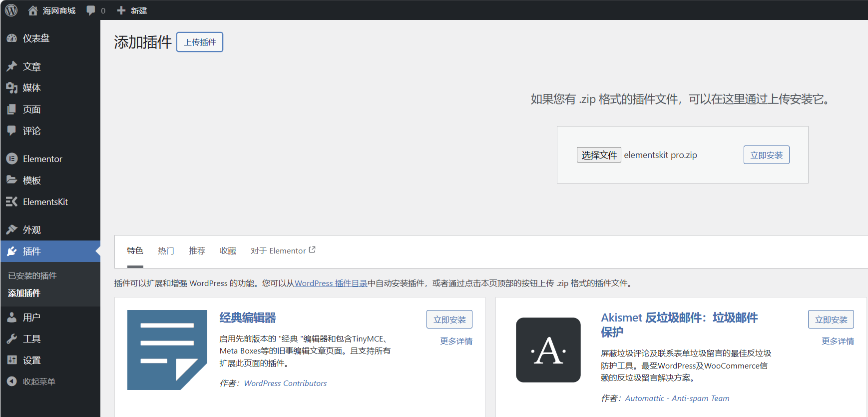Click the external link icon after 对于 Elementor
868x417 pixels.
tap(312, 249)
